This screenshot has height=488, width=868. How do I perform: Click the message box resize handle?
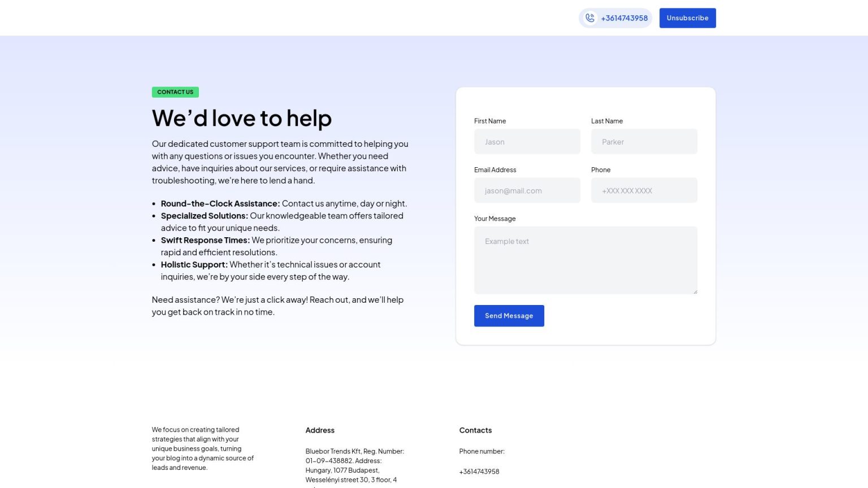tap(695, 291)
